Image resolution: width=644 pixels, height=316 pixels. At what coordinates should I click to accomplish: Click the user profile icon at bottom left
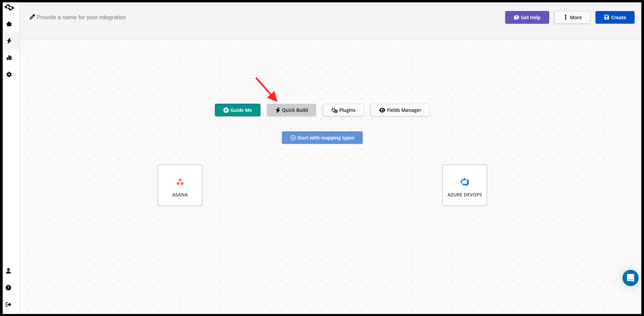(8, 271)
